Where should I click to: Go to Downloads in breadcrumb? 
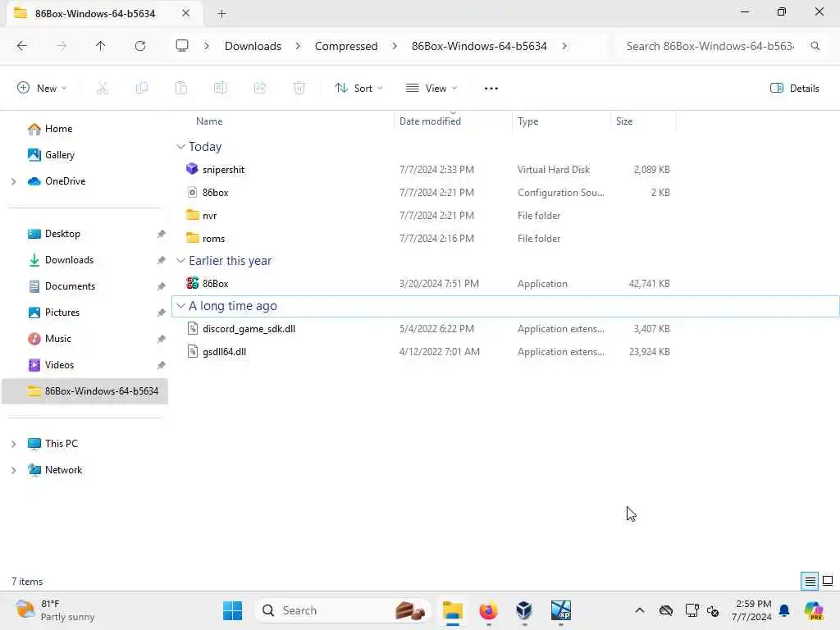(x=253, y=46)
